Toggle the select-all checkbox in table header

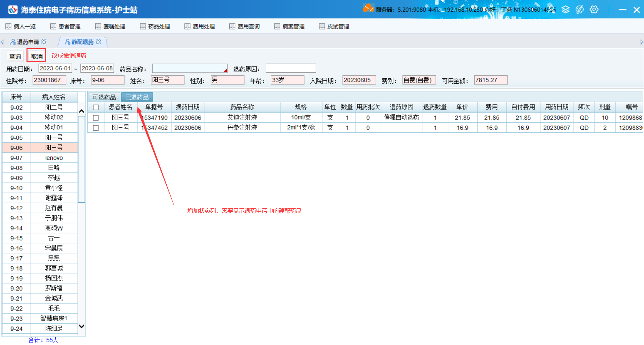96,107
